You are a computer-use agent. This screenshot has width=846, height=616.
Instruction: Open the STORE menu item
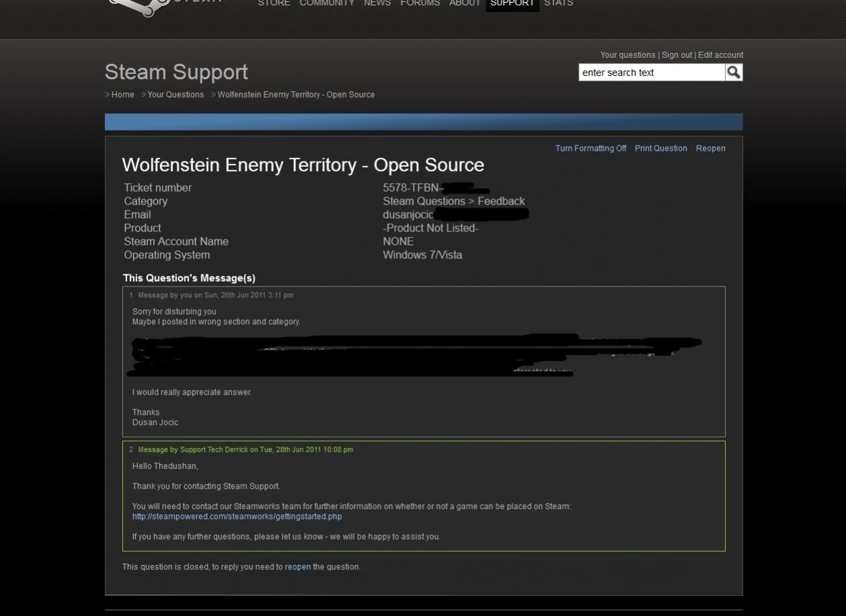[274, 3]
